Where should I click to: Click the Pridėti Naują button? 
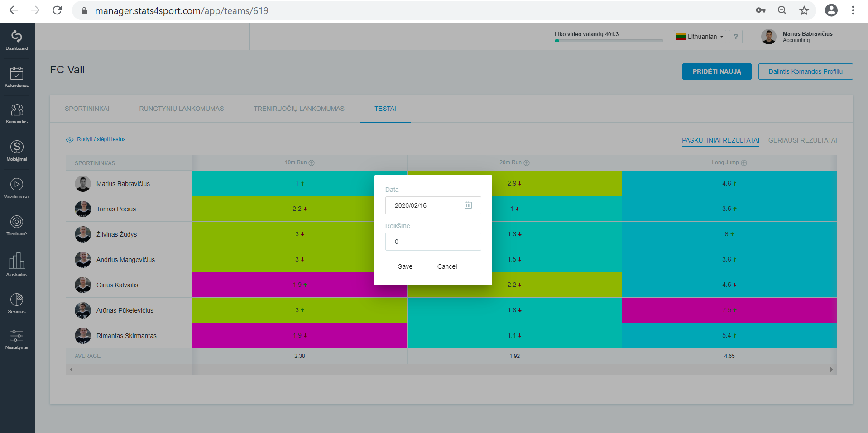(x=717, y=71)
